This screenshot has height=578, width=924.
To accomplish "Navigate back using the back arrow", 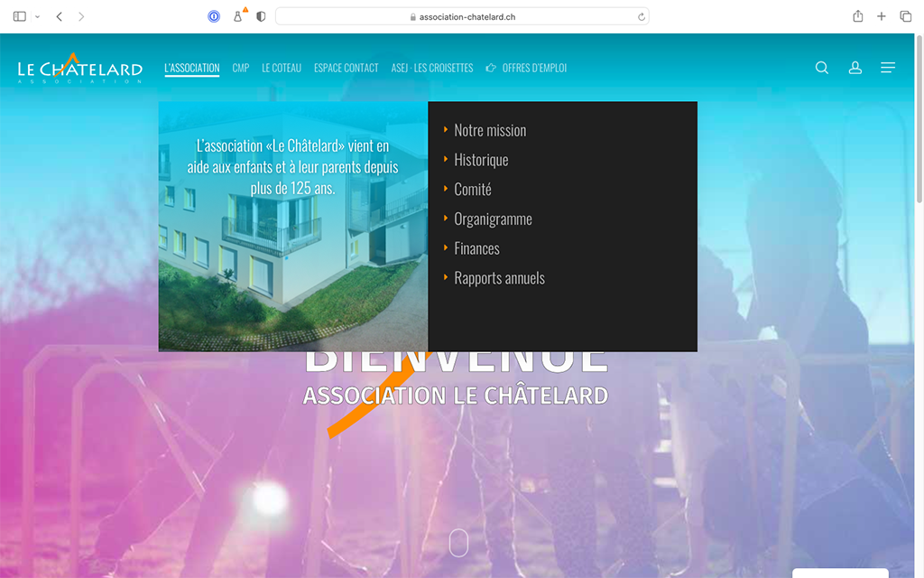I will tap(60, 15).
